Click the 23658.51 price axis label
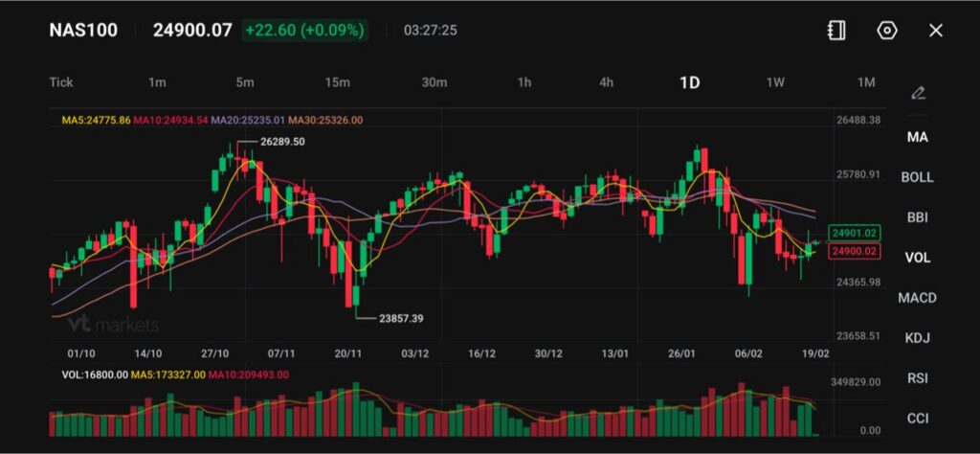Viewport: 980px width, 454px height. 858,336
